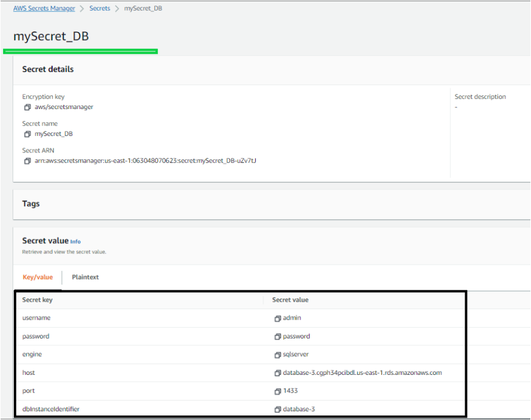
Task: Copy the password secret value
Action: point(276,336)
